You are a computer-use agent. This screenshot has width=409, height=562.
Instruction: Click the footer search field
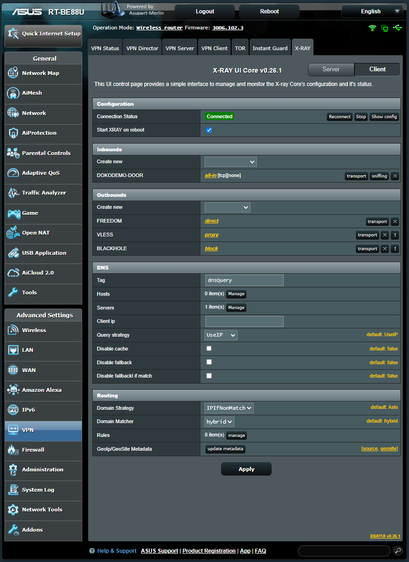pos(344,551)
